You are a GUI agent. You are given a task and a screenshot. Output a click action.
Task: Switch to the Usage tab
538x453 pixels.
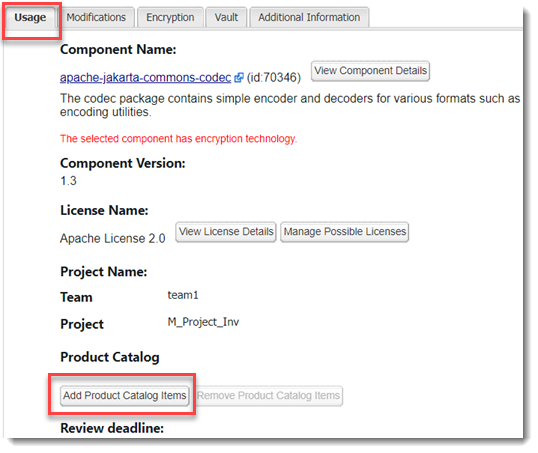point(30,17)
